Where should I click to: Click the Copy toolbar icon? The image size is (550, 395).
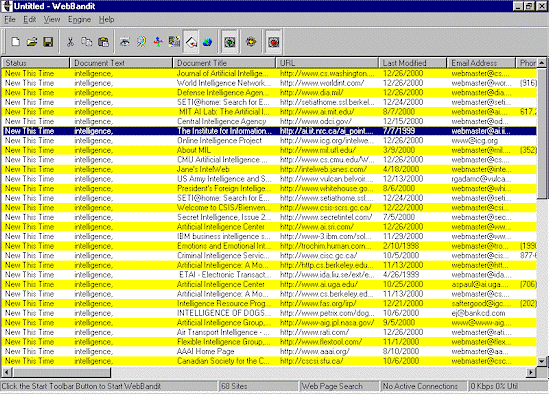pos(87,42)
